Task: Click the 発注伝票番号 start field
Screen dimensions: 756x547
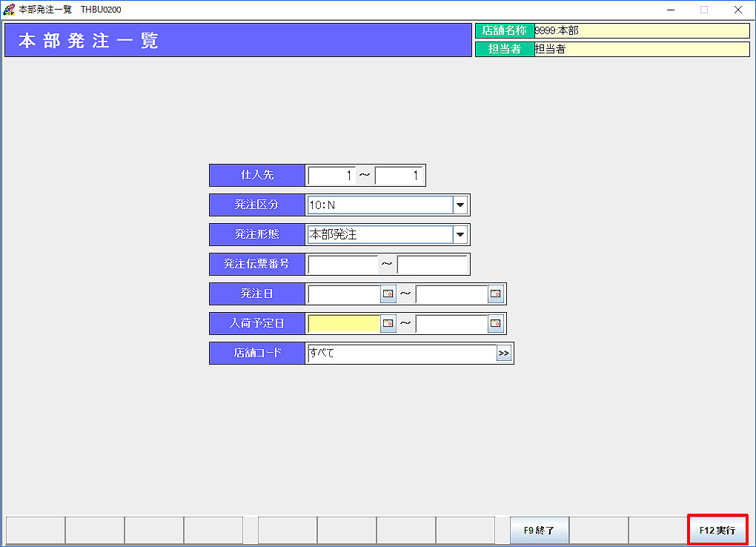Action: click(x=343, y=265)
